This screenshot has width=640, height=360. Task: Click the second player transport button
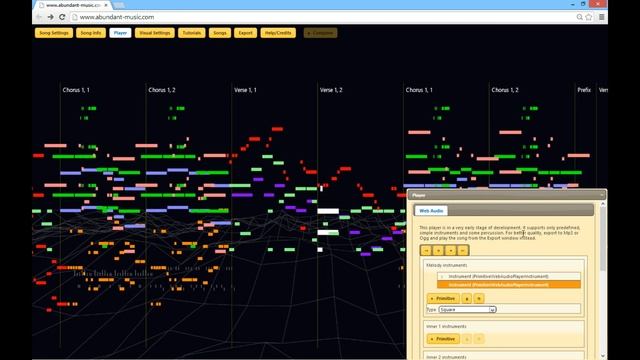438,250
